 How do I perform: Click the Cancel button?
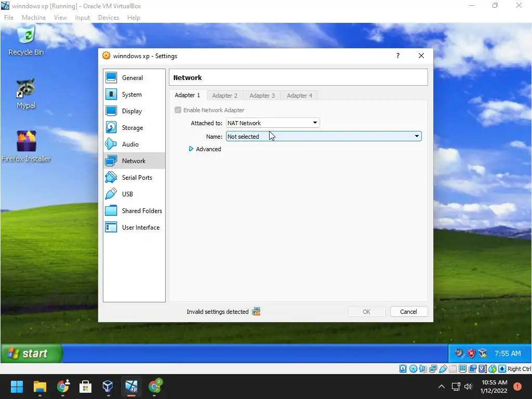click(408, 312)
